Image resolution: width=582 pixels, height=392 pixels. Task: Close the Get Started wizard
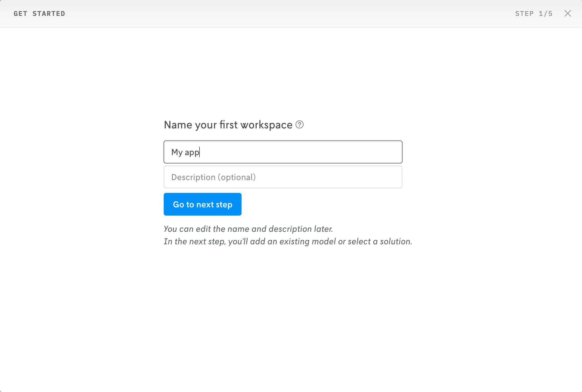tap(568, 13)
